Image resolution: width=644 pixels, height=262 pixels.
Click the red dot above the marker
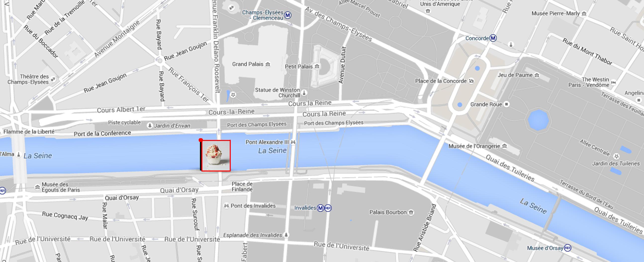click(x=201, y=140)
